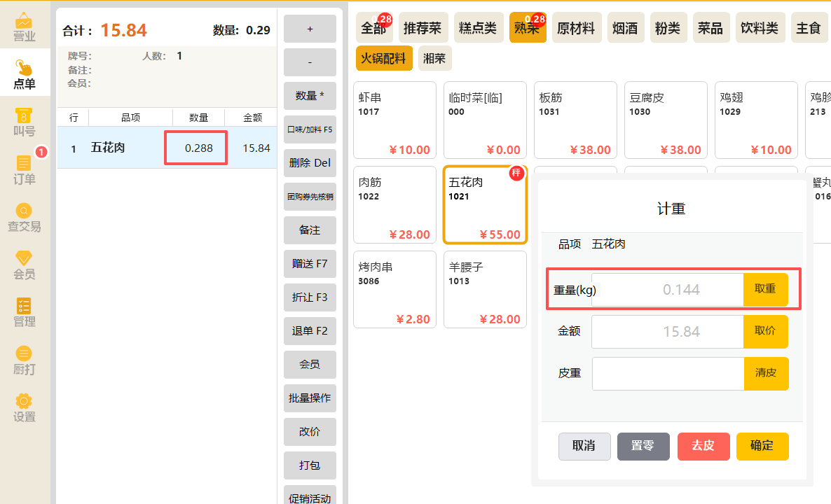Click the 皮重 tare weight field
The height and width of the screenshot is (504, 831).
[668, 374]
